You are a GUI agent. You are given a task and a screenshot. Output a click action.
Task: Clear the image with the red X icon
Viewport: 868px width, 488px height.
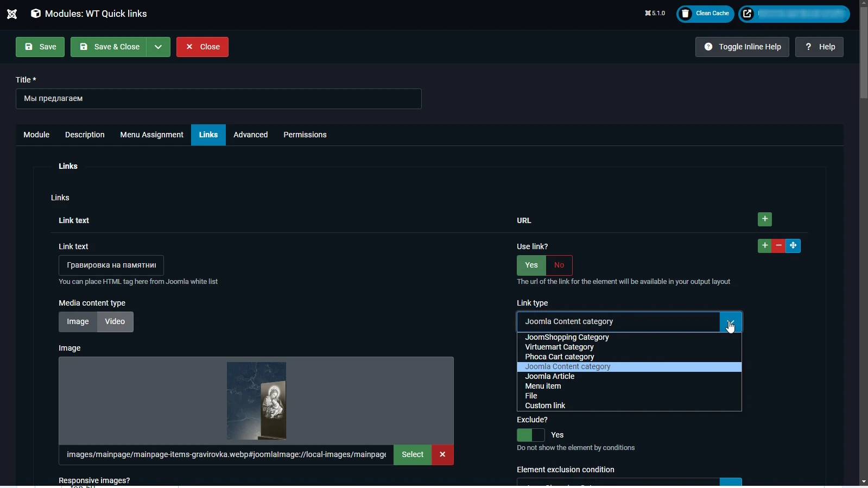[x=442, y=455]
